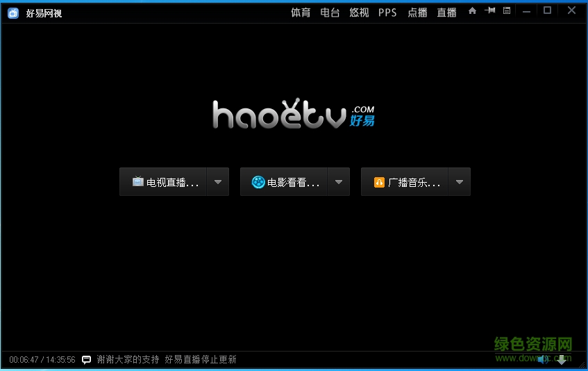Open the menu list icon in title bar
This screenshot has width=588, height=371.
point(507,11)
